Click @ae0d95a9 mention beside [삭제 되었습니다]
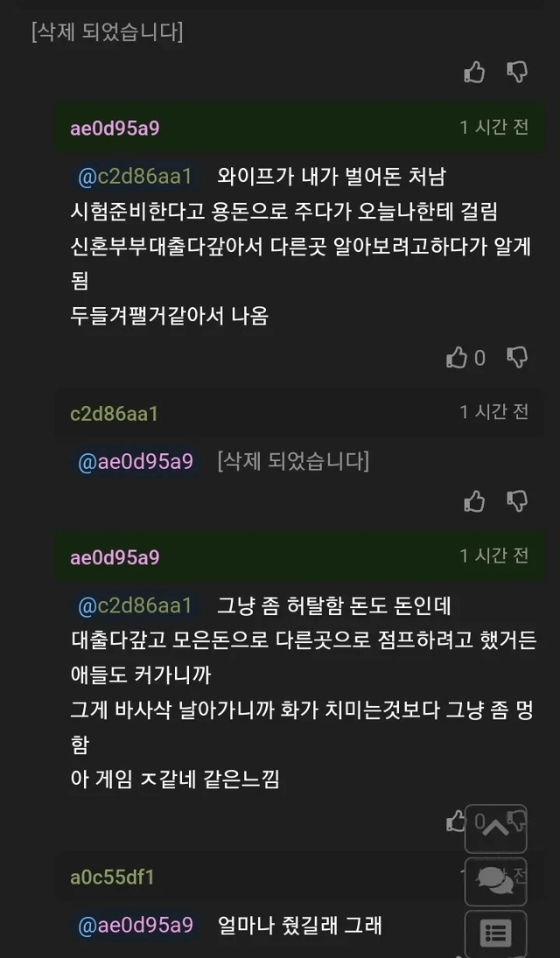The width and height of the screenshot is (560, 958). point(136,461)
